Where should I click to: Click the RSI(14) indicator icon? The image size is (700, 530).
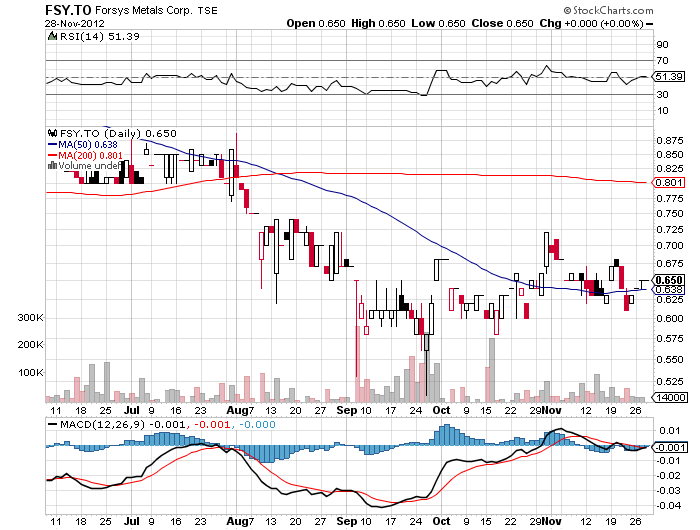coord(52,36)
